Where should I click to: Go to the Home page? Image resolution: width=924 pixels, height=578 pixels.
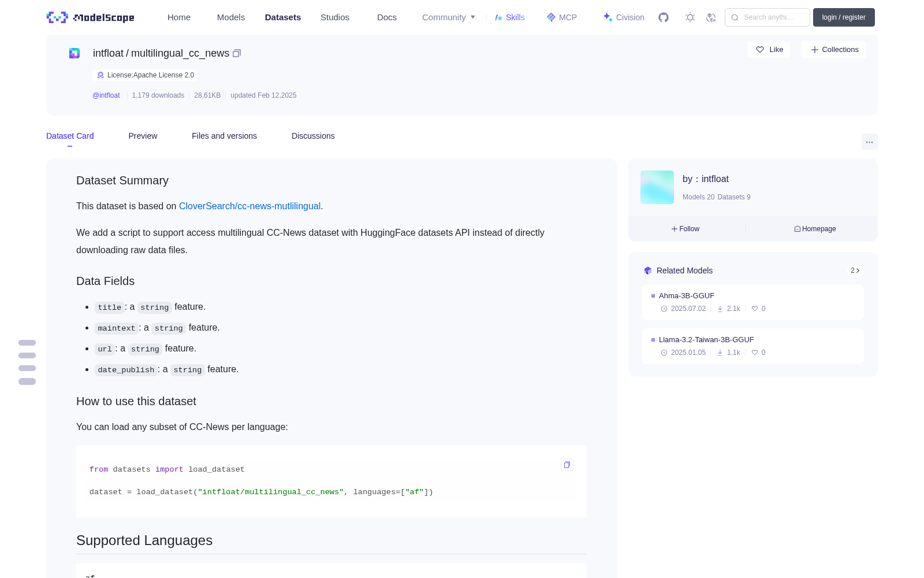[x=179, y=17]
